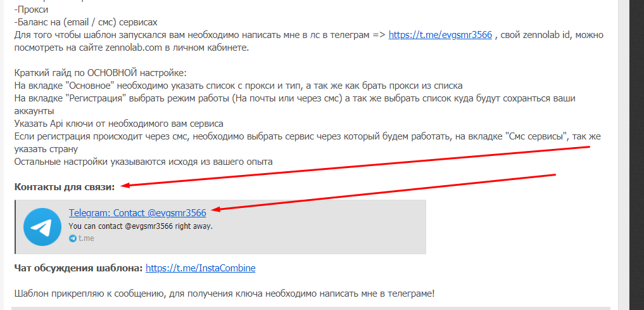Open Telegram: Contact @evgsmr3566 preview title
The width and height of the screenshot is (644, 310).
[x=137, y=213]
